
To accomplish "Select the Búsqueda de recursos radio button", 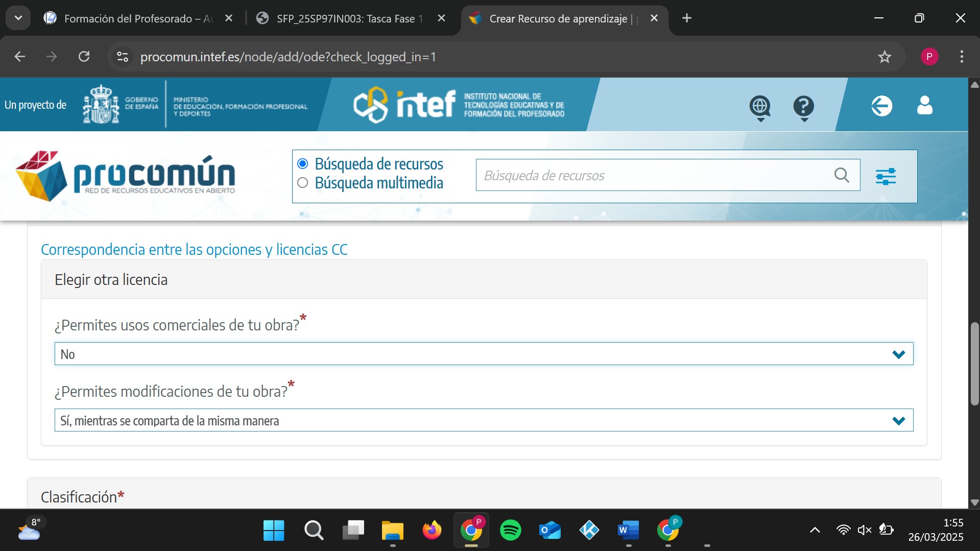I will pyautogui.click(x=303, y=164).
